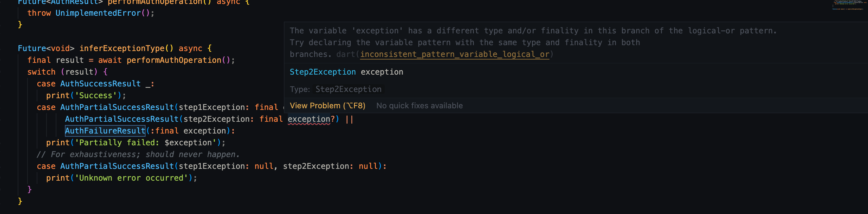Viewport: 868px width, 214px height.
Task: Select the AuthSuccessResult case pattern
Action: pyautogui.click(x=101, y=83)
